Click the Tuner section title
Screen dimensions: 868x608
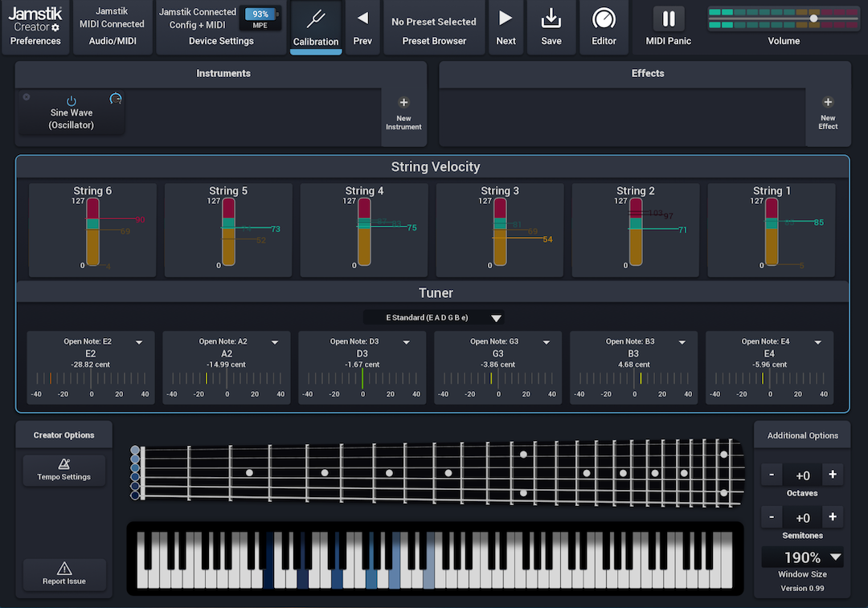pos(436,292)
